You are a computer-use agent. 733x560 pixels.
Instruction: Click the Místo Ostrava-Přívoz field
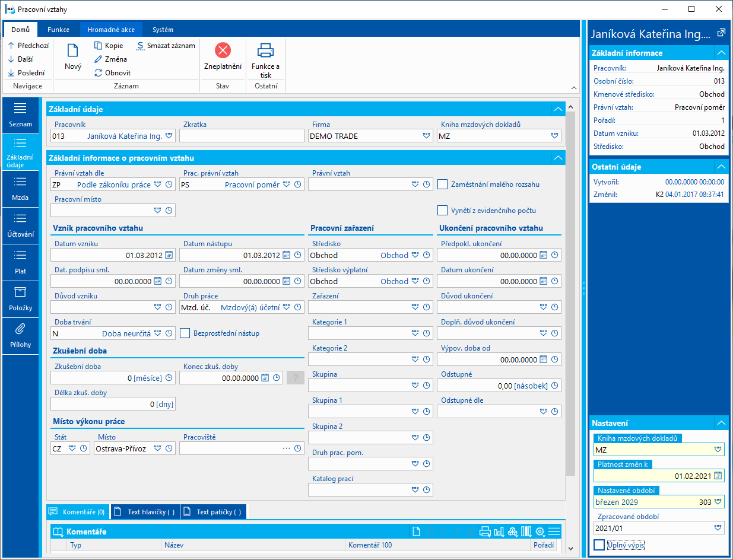tap(135, 448)
